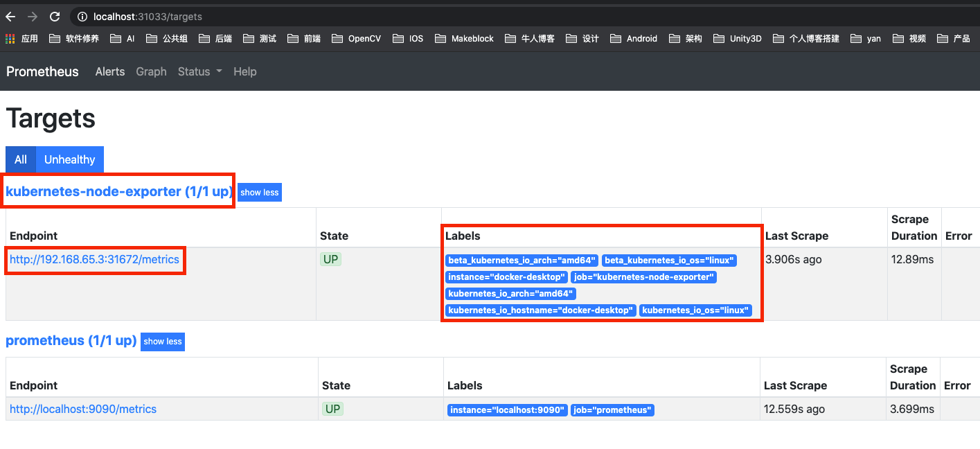Click the Targets page heading

[x=51, y=118]
